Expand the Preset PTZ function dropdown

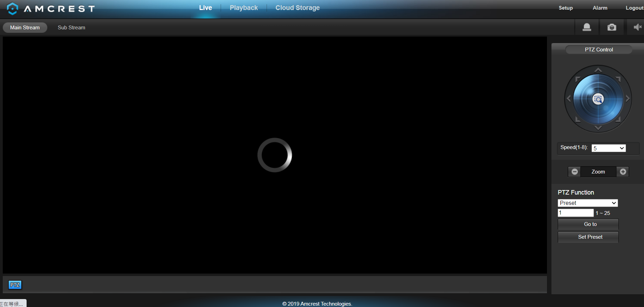588,203
